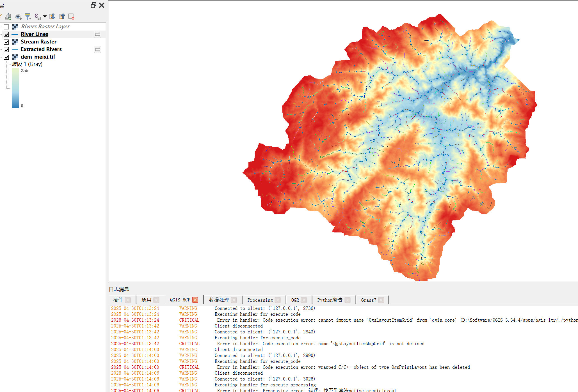Viewport: 578px width, 392px height.
Task: Click the 2025-04-30T01:13:42 CRITICAL timestamp
Action: tap(135, 344)
